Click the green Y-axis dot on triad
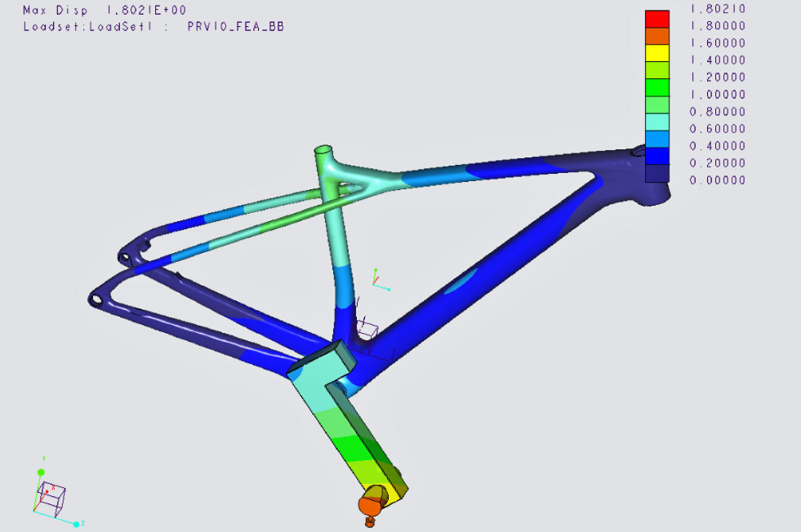This screenshot has width=801, height=532. [x=41, y=472]
